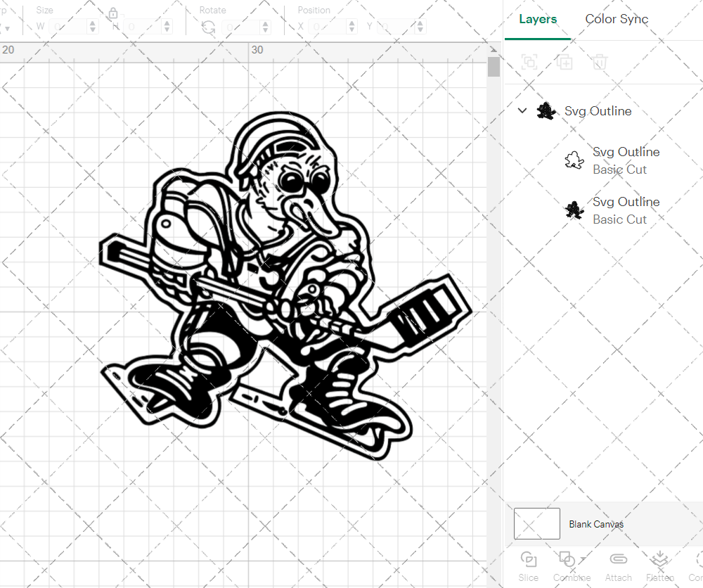
Task: Click the Rotate icon
Action: pos(208,27)
